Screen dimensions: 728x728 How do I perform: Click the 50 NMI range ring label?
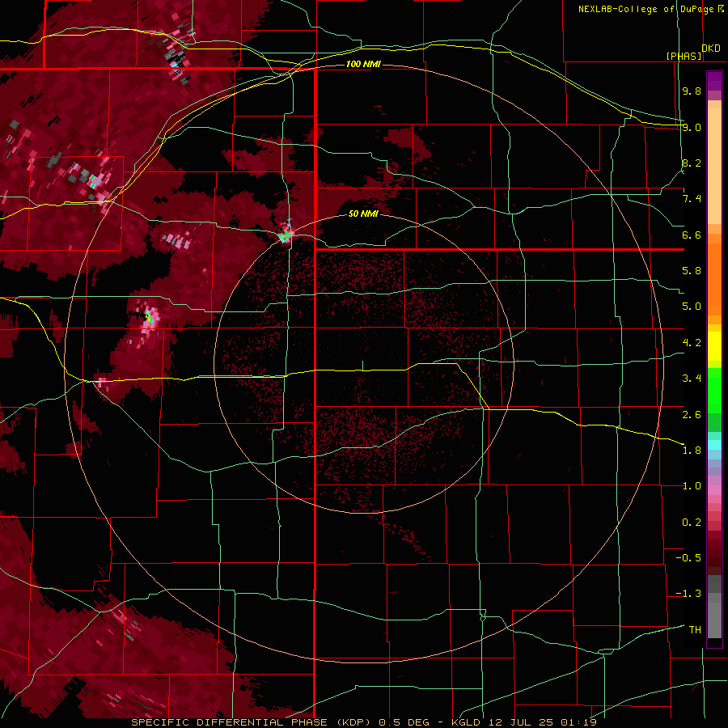[363, 214]
